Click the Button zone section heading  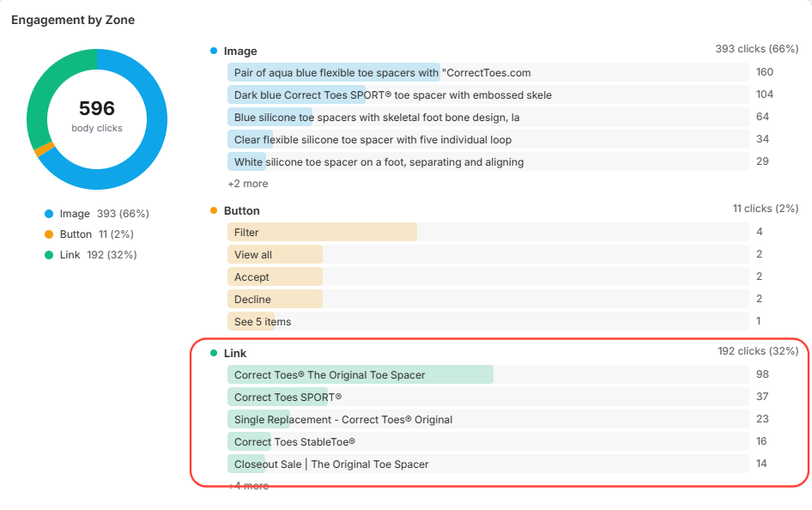pos(242,210)
